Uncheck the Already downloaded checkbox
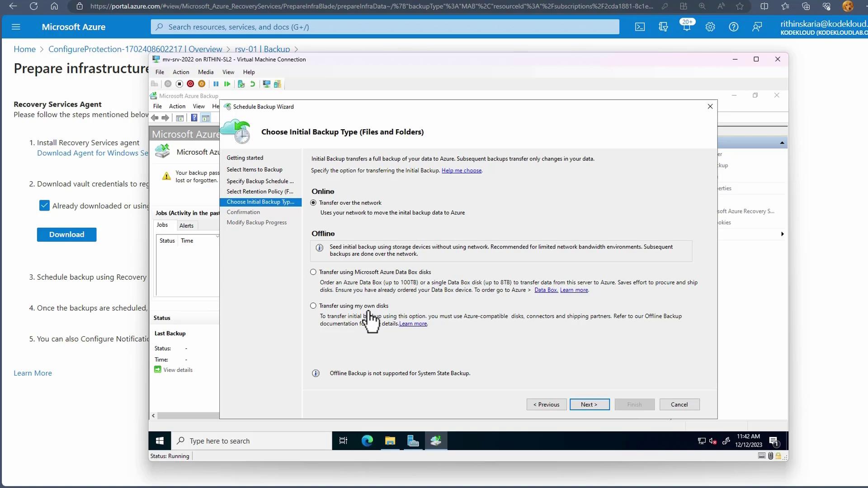 (44, 206)
